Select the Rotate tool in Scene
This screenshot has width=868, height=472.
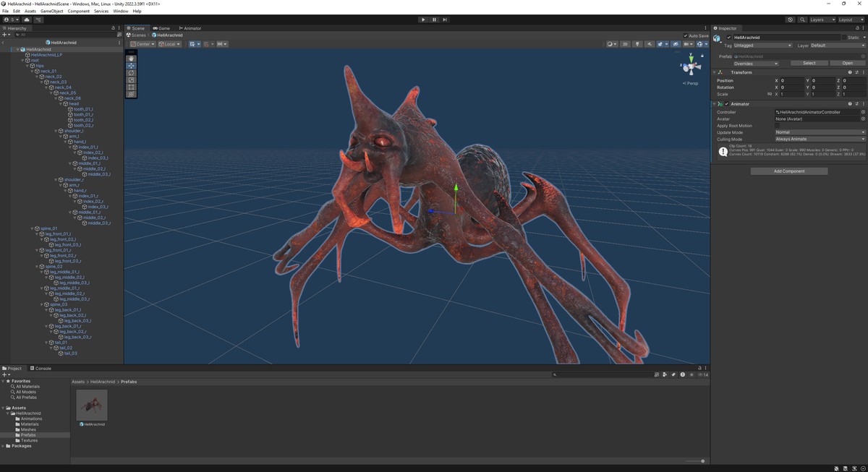pyautogui.click(x=131, y=73)
